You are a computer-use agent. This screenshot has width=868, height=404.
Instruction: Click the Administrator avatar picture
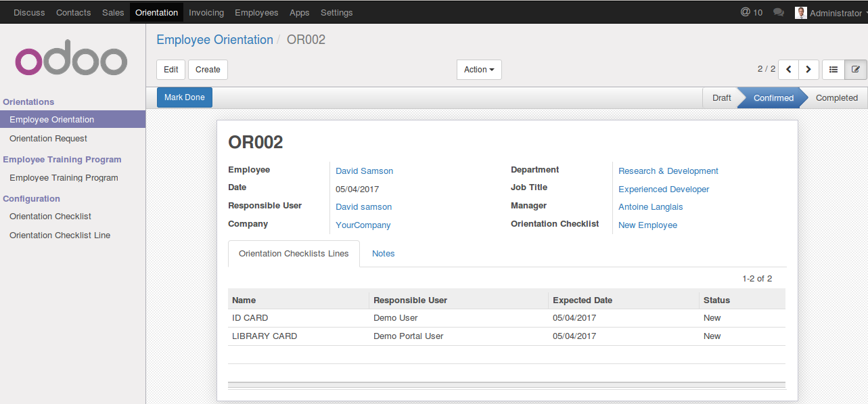tap(800, 13)
